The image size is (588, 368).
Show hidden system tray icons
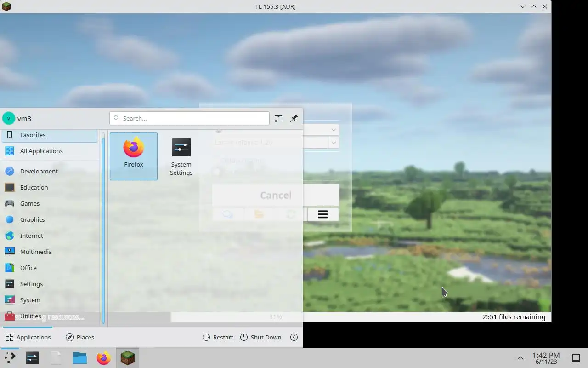[x=520, y=358]
